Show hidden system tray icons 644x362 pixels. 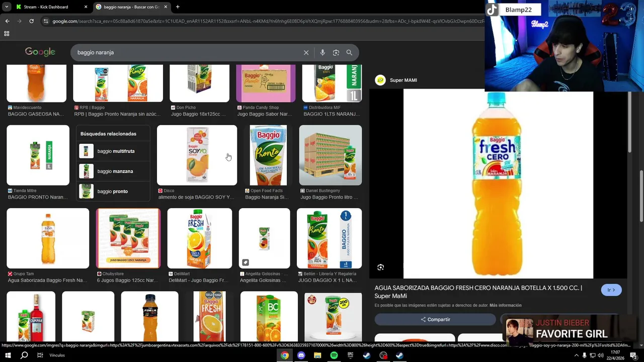(576, 355)
